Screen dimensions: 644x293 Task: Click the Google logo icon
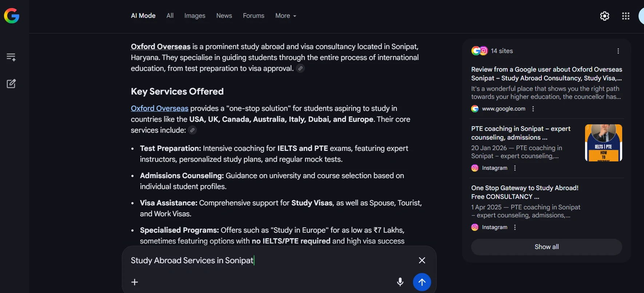coord(12,16)
